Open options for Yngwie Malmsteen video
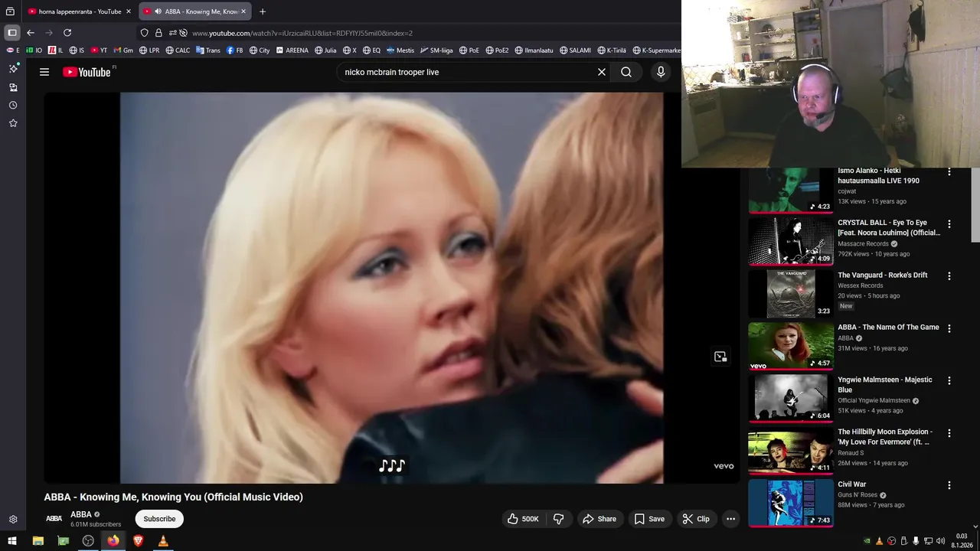The image size is (980, 551). pyautogui.click(x=949, y=380)
